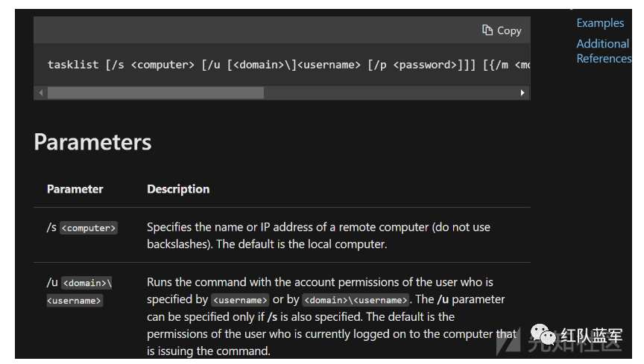This screenshot has width=644, height=364.
Task: Select the Parameter column header
Action: 75,189
